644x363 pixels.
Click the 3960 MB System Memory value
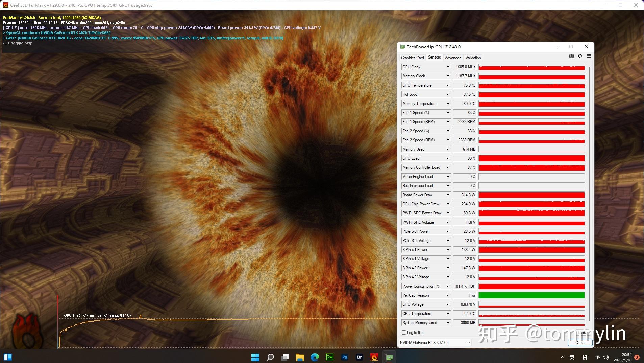pyautogui.click(x=465, y=323)
